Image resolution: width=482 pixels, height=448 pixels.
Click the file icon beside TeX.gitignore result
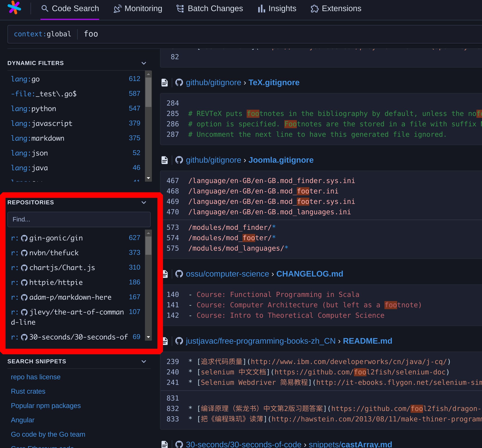(x=165, y=82)
